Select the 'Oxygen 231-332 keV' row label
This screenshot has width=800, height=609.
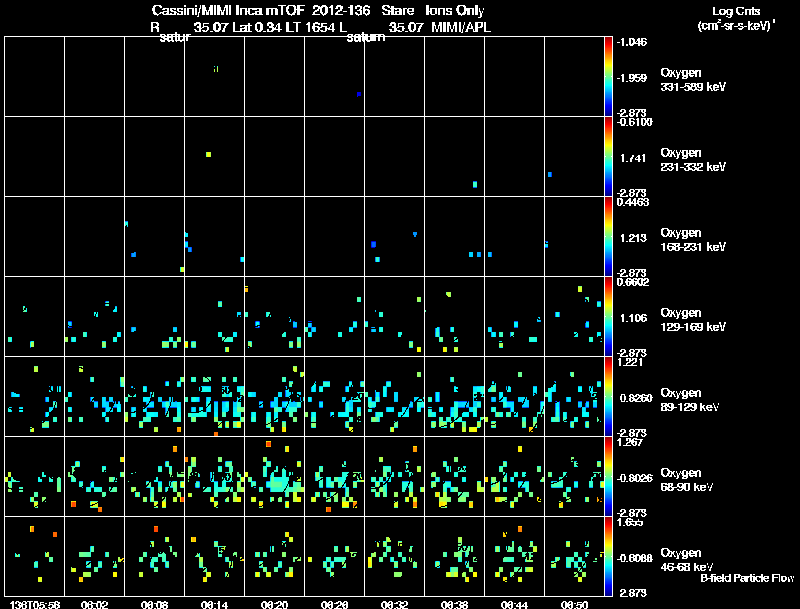tap(693, 160)
